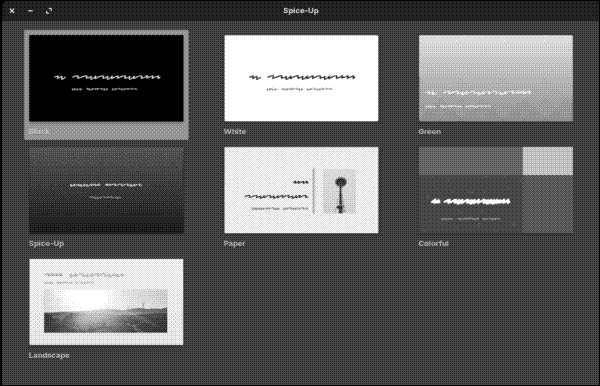Maximize the Spice-Up window
Viewport: 600px width, 386px height.
click(x=49, y=11)
